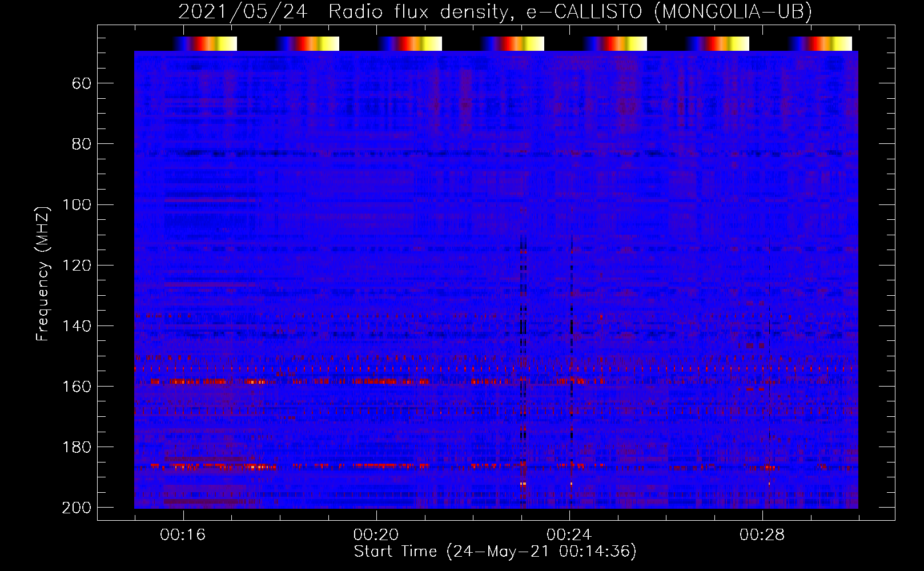Image resolution: width=924 pixels, height=571 pixels.
Task: Click the 60 frequency tick label
Action: point(82,83)
